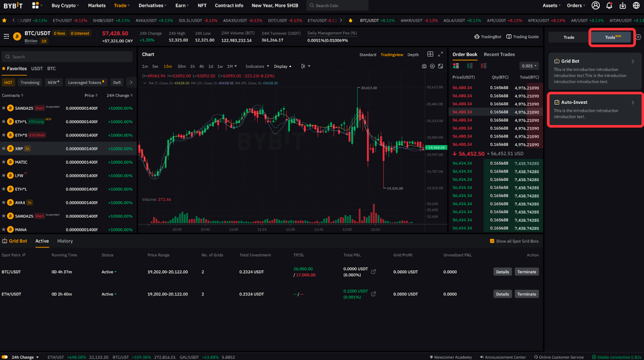Viewport: 644px width, 360px height.
Task: Toggle favorite star for XRP contract
Action: tap(4, 149)
